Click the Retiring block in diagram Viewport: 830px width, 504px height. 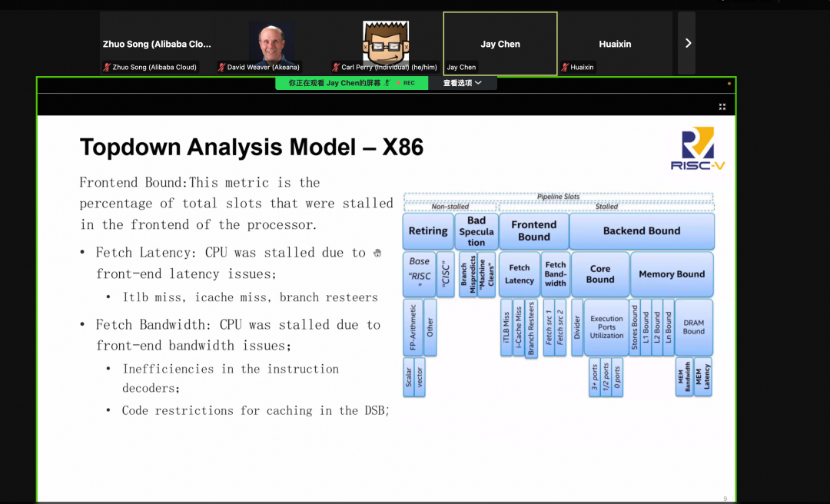[x=428, y=230]
